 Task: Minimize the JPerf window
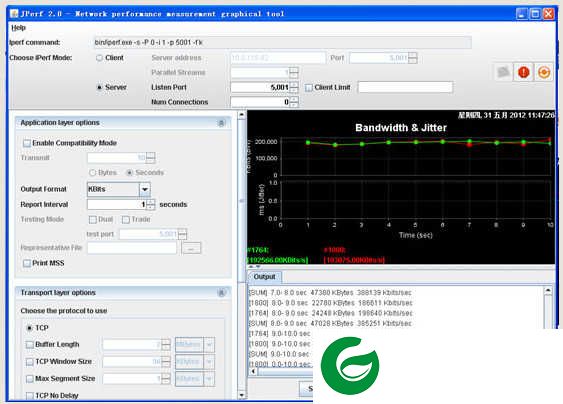522,14
